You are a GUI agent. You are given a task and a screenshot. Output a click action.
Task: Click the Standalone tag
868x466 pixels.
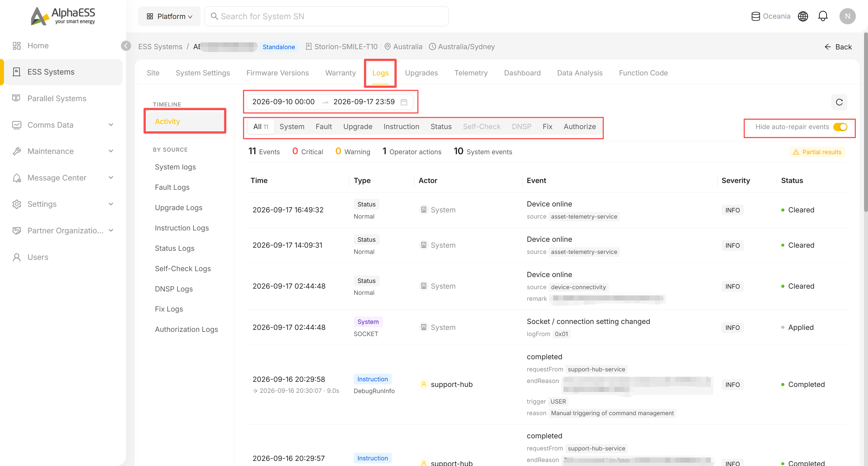click(279, 47)
